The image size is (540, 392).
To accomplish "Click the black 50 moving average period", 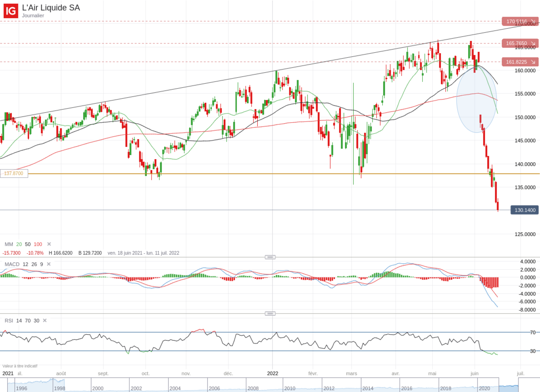I will pyautogui.click(x=28, y=244).
